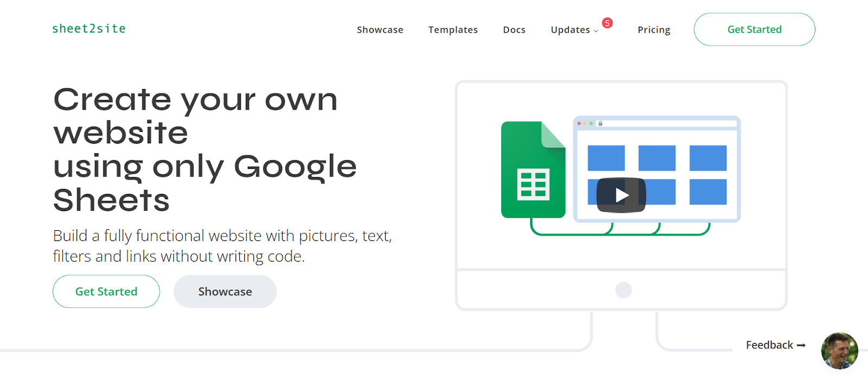This screenshot has height=379, width=868.
Task: Visit the Pricing page
Action: 654,30
